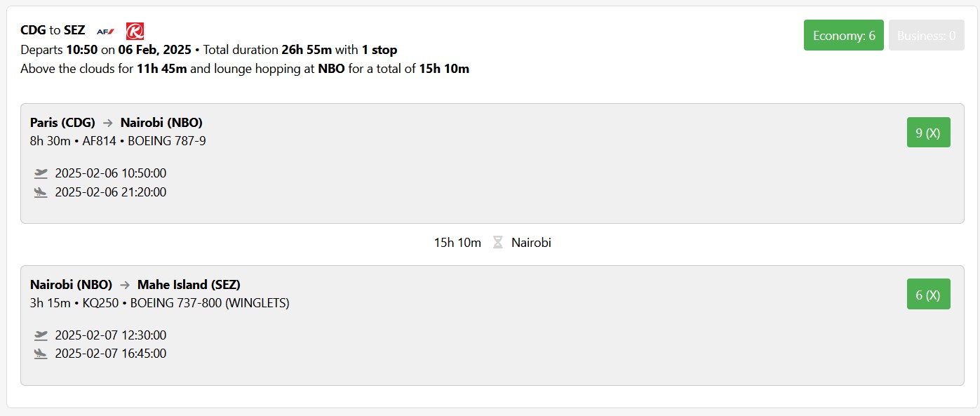Click the CDG to SEZ route title
Image resolution: width=980 pixels, height=416 pixels.
53,30
